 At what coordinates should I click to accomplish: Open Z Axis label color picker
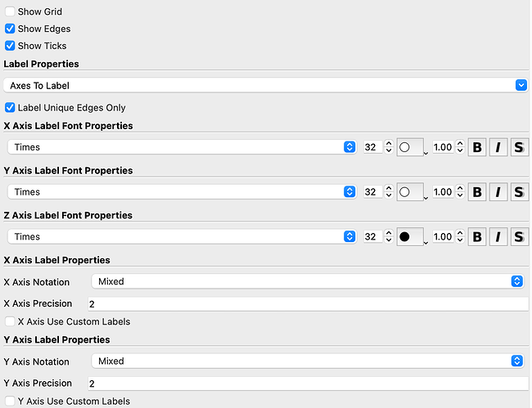click(x=412, y=237)
